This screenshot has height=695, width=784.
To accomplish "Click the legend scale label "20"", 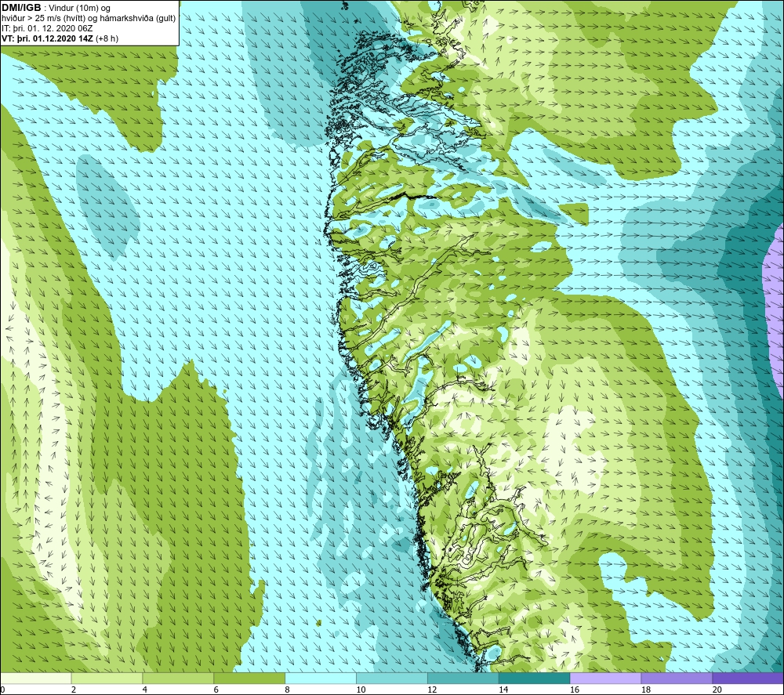I will tap(717, 690).
